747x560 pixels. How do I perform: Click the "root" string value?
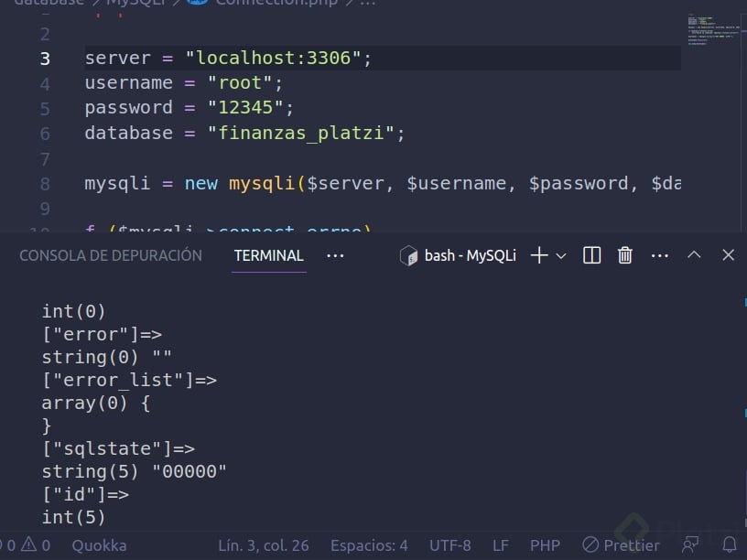point(240,83)
